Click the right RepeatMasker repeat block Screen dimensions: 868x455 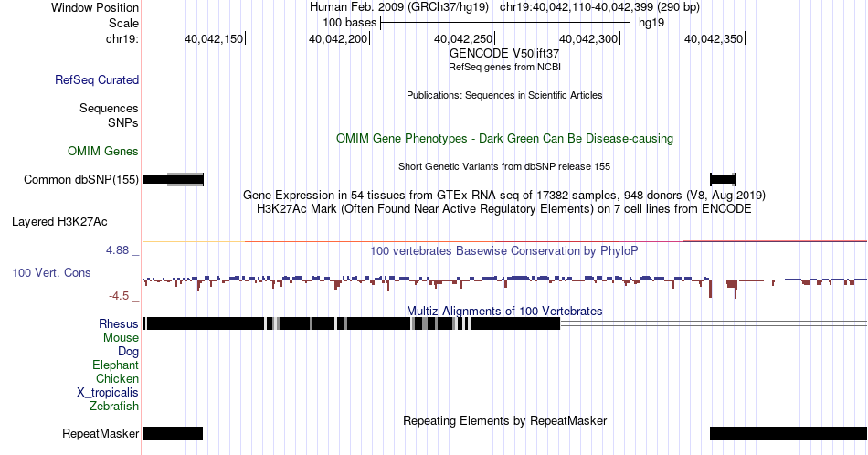click(x=789, y=433)
